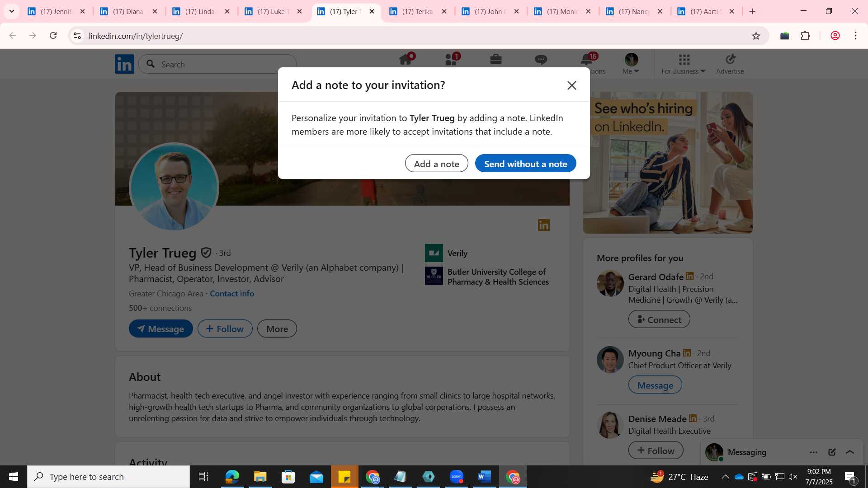Expand the Me profile dropdown

pyautogui.click(x=631, y=64)
